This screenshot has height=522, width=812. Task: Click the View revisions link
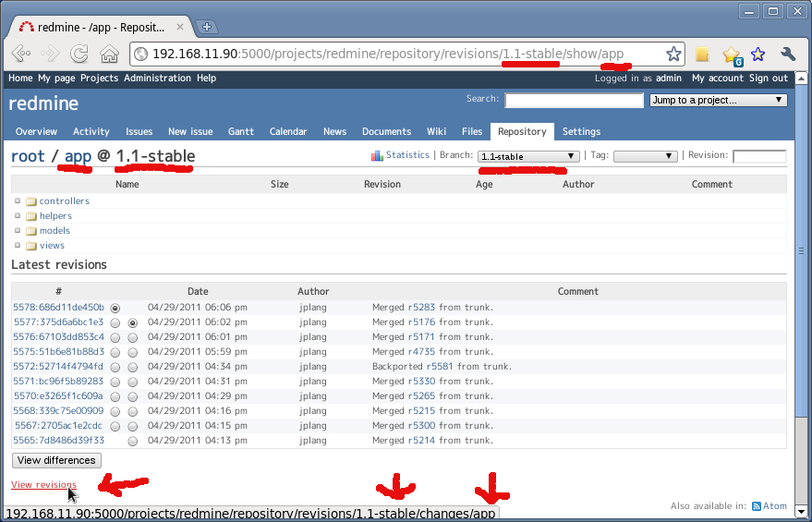pos(43,485)
